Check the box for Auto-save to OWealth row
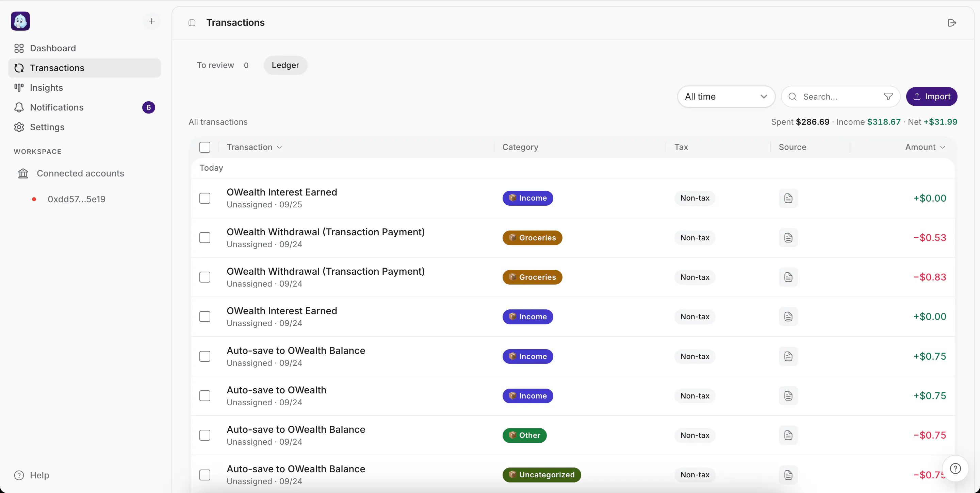Screen dimensions: 980x493 coord(205,396)
